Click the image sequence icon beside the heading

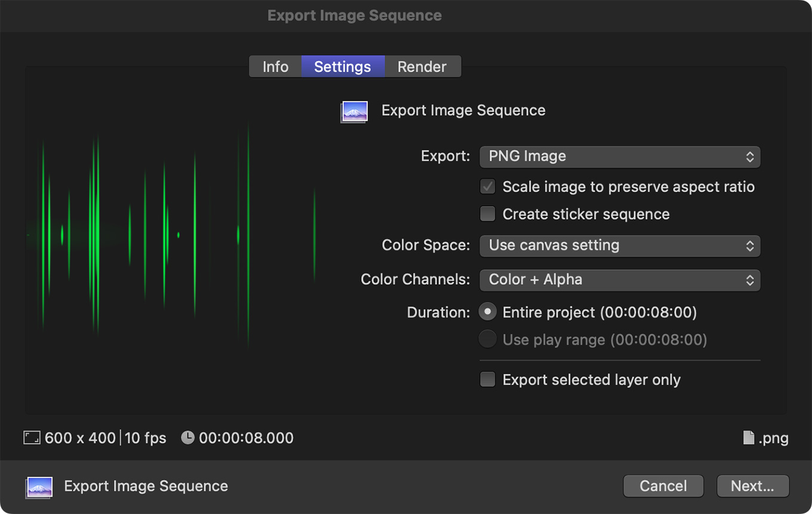[x=354, y=112]
